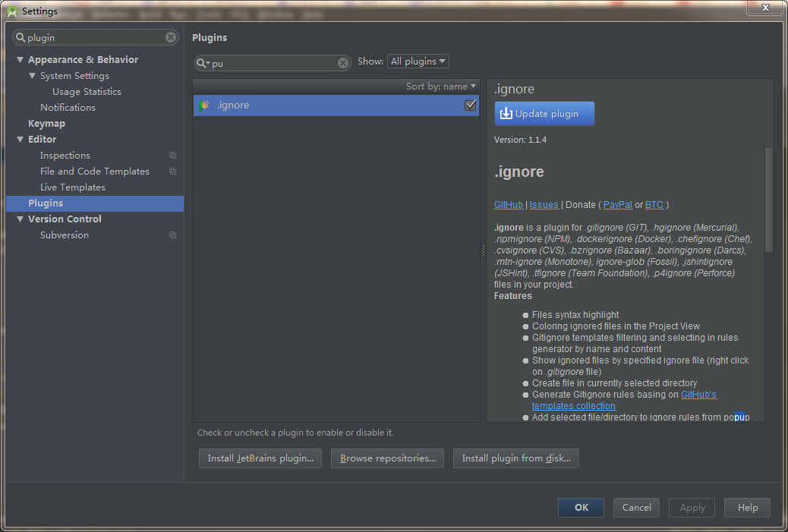Clear the settings search field text
Image resolution: width=788 pixels, height=532 pixels.
click(171, 37)
